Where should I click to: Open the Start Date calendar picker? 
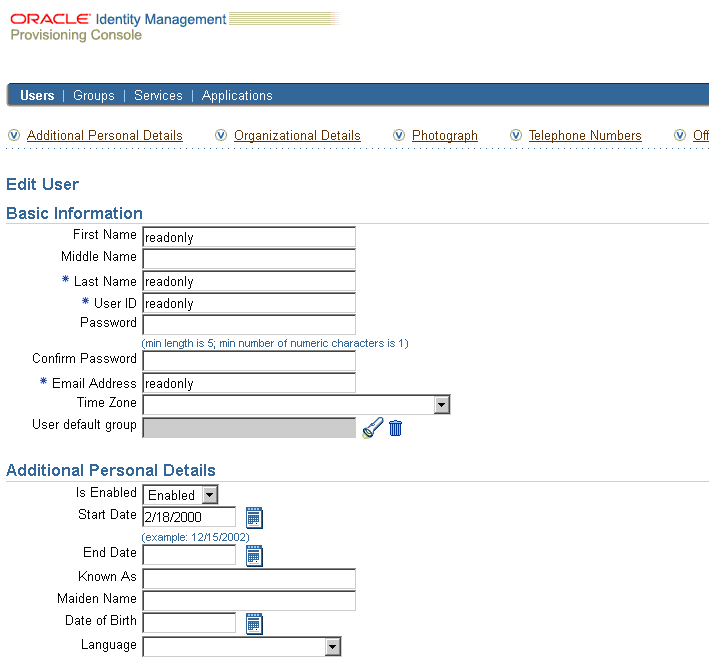pyautogui.click(x=254, y=517)
